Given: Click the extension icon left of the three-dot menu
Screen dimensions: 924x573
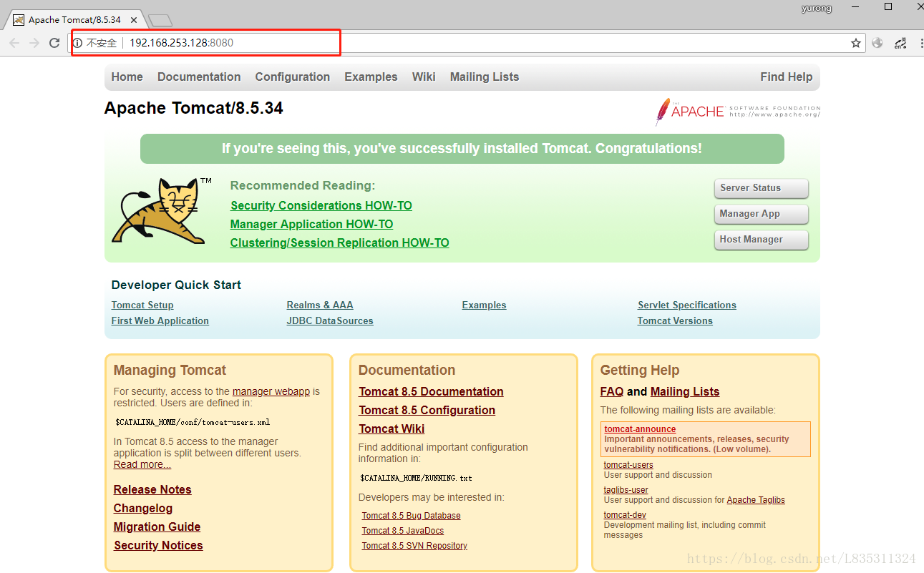Looking at the screenshot, I should [x=900, y=43].
